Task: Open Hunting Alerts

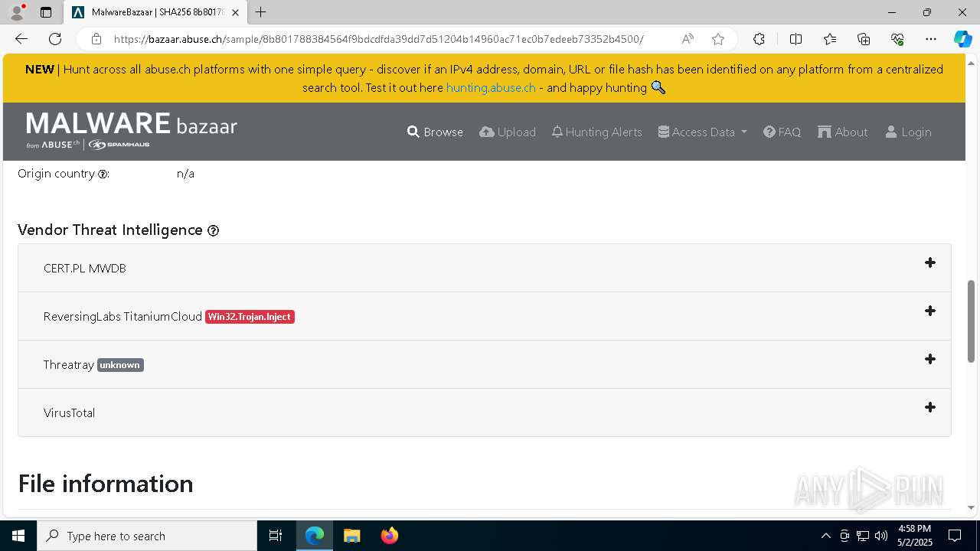Action: (x=596, y=132)
